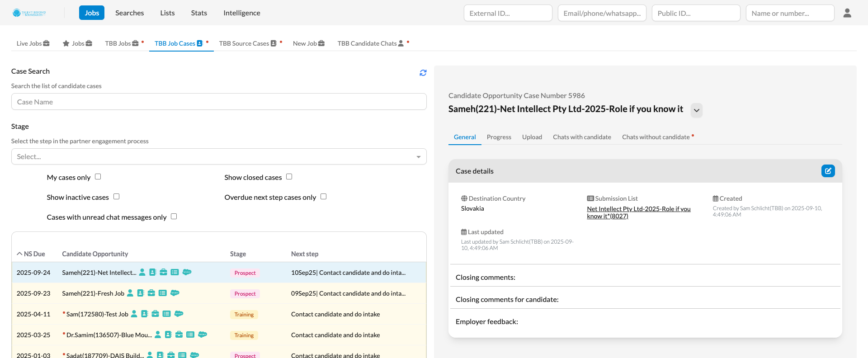This screenshot has height=358, width=868.
Task: Click contact card icon in Sameh Net Intellect row
Action: coord(153,272)
